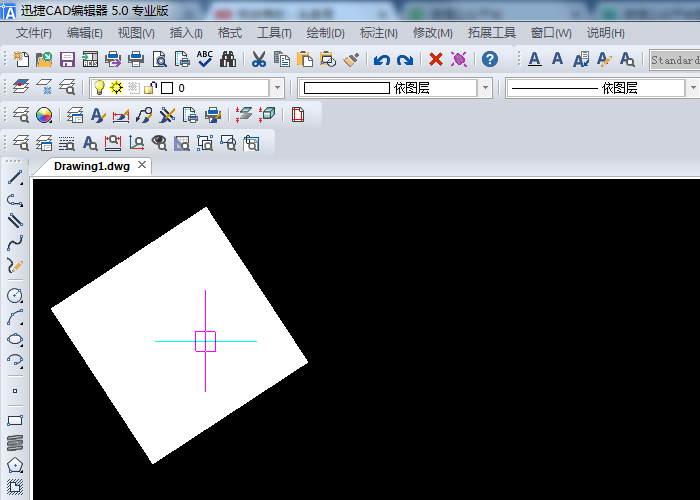Open Layer Manager stacked layers icon
This screenshot has height=500, width=700.
[x=21, y=87]
